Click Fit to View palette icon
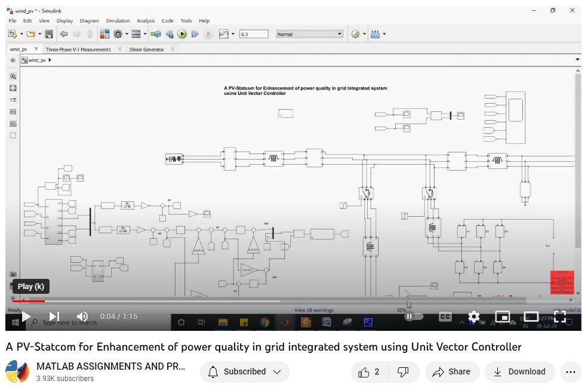This screenshot has width=588, height=387. (x=13, y=88)
